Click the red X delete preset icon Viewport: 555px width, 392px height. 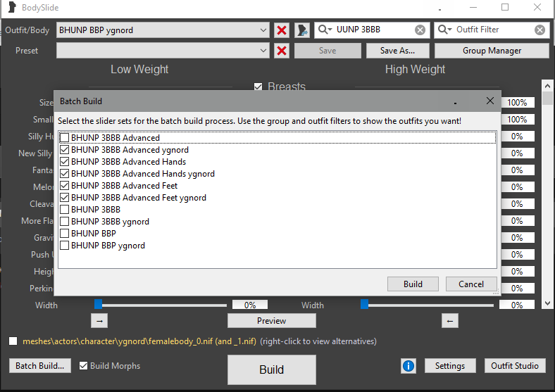click(x=282, y=51)
